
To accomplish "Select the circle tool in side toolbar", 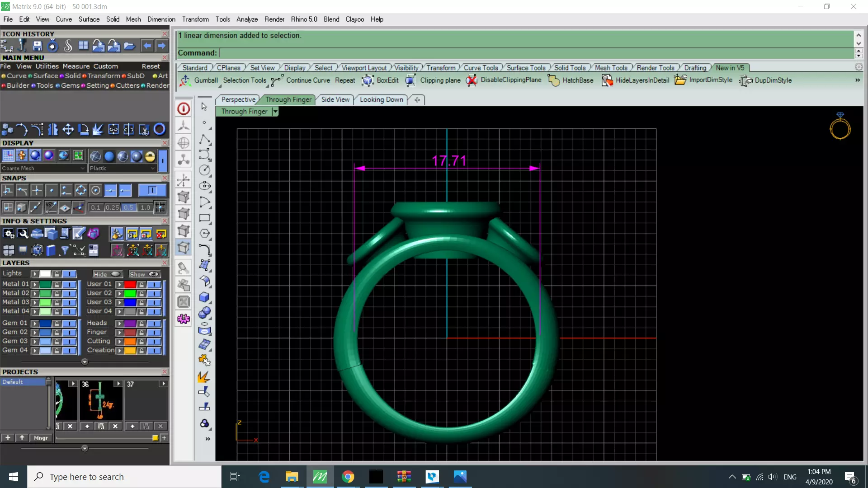I will [x=204, y=170].
